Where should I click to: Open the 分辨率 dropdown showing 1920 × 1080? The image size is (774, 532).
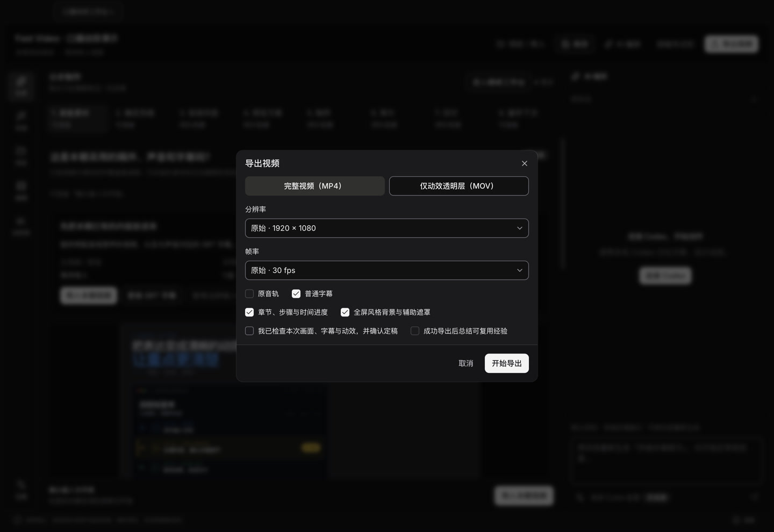pyautogui.click(x=387, y=228)
